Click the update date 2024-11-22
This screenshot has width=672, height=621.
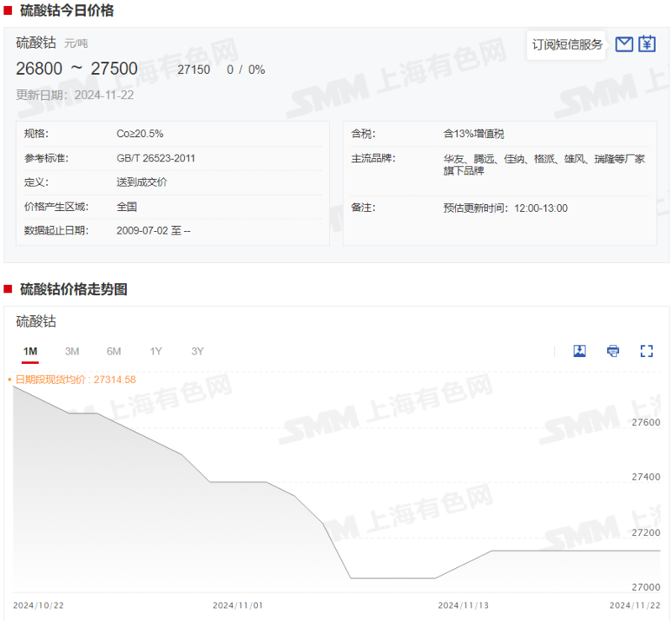pos(104,95)
